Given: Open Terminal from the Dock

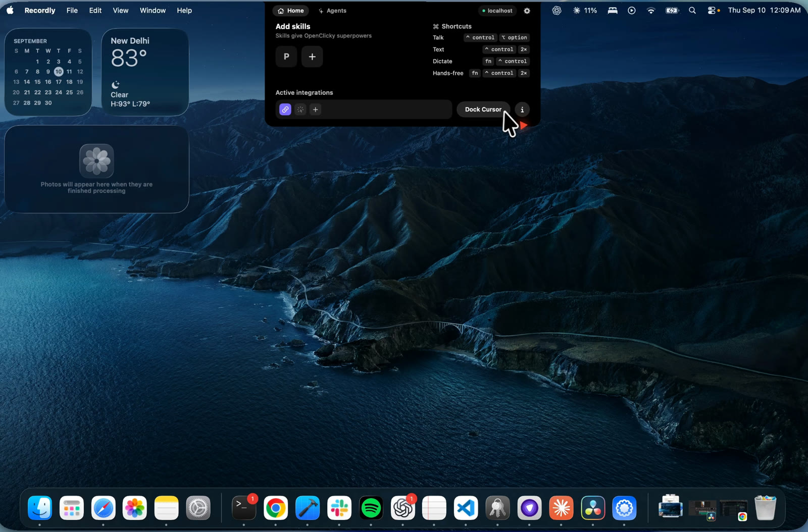Looking at the screenshot, I should (244, 508).
